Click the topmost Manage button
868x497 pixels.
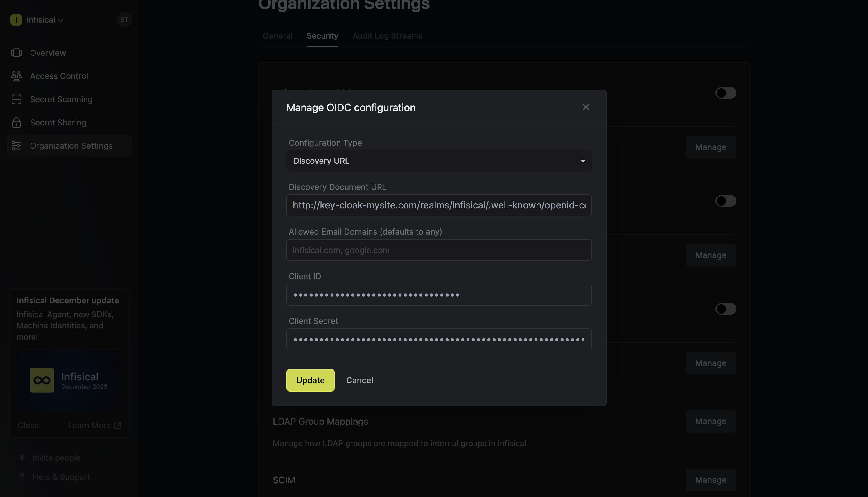(711, 147)
